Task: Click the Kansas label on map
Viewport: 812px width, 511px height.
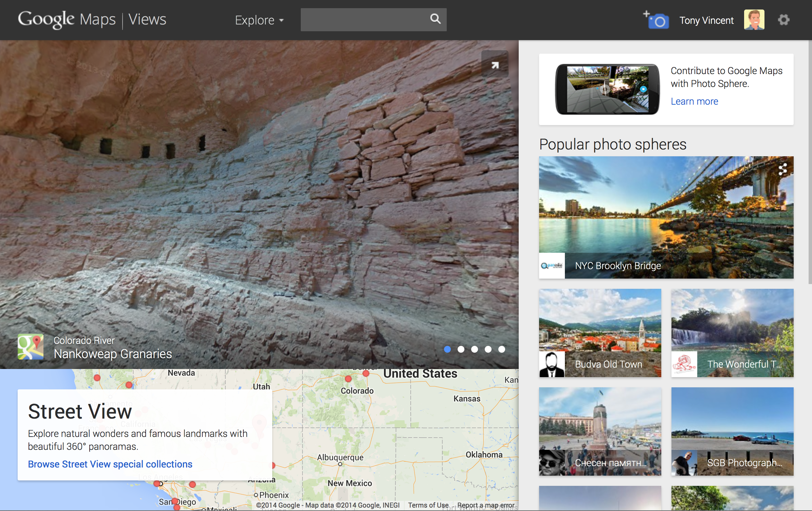Action: [x=467, y=399]
